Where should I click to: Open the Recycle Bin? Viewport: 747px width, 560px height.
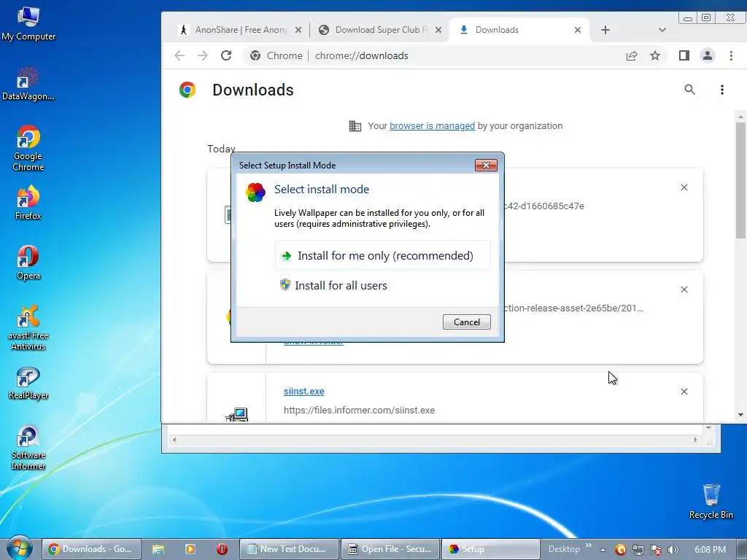pos(711,502)
